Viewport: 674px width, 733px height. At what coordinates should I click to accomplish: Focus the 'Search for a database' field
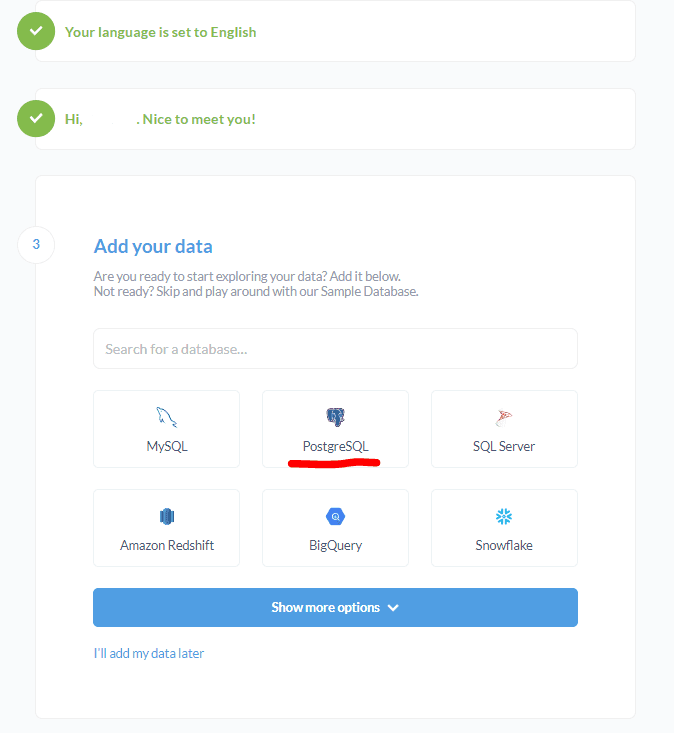coord(335,349)
